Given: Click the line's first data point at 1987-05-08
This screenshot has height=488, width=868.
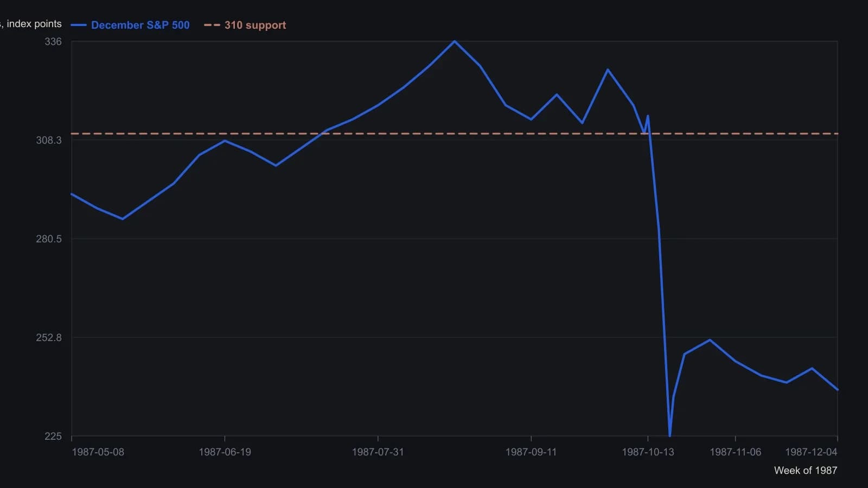Looking at the screenshot, I should [72, 194].
